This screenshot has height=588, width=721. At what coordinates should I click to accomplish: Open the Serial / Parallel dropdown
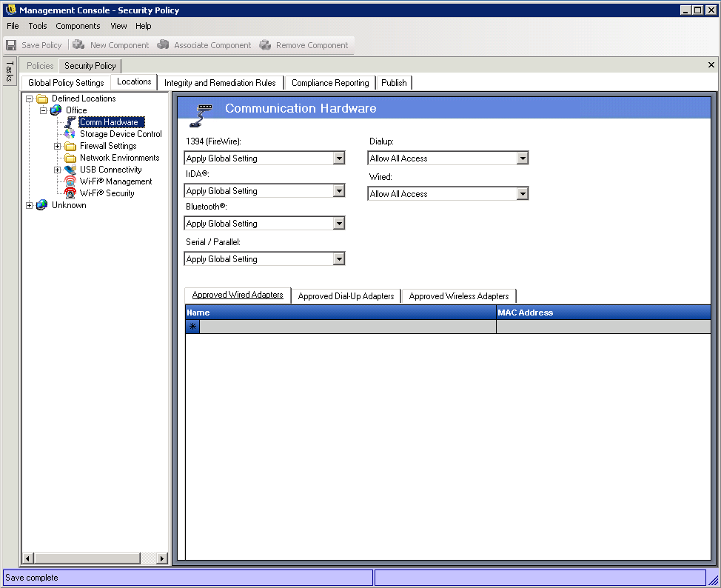coord(339,259)
